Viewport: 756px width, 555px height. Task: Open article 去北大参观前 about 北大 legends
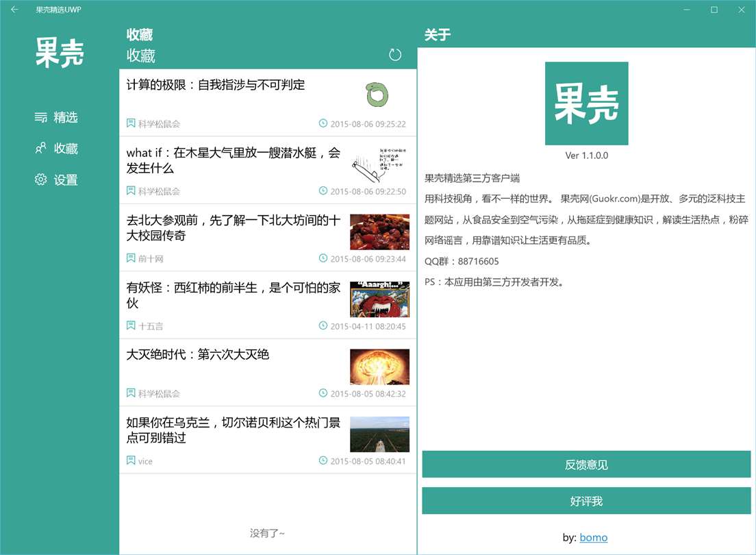click(268, 238)
